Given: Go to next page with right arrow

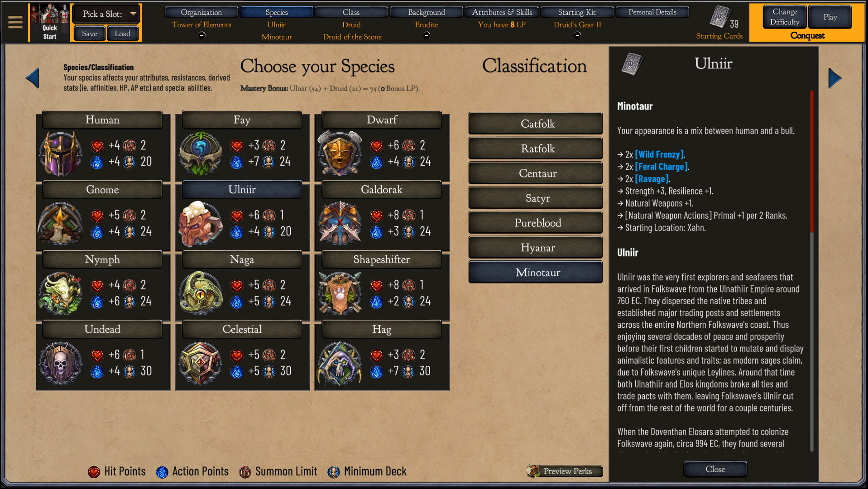Looking at the screenshot, I should [x=834, y=78].
